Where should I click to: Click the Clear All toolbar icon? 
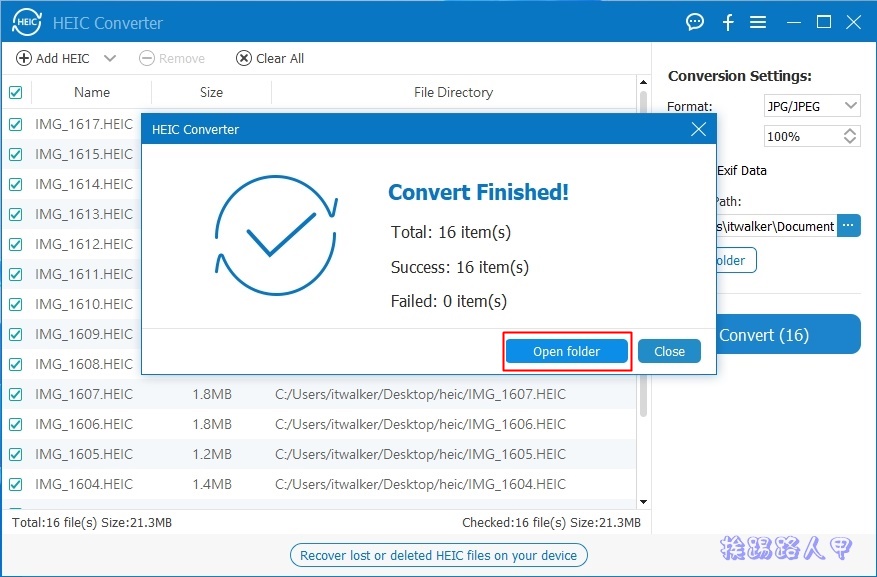(x=242, y=58)
